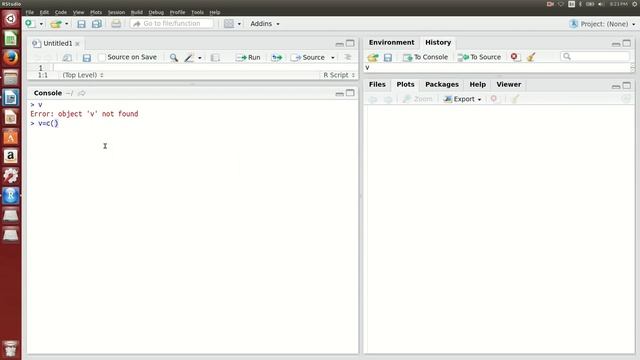Open the (Top Level) scope selector
This screenshot has width=640, height=360.
click(x=83, y=75)
